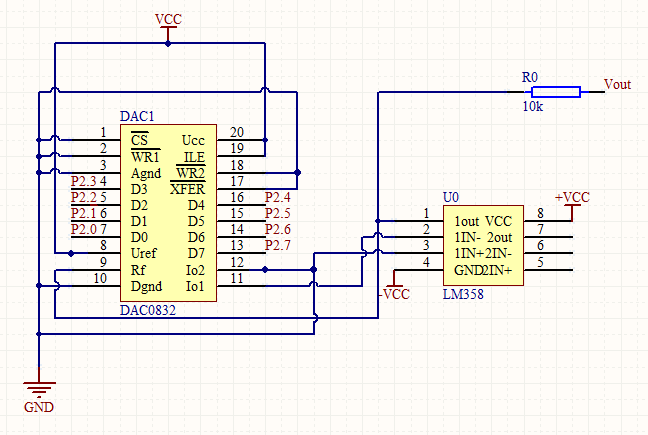Select the -VCC power port
This screenshot has height=435, width=648.
click(x=394, y=287)
